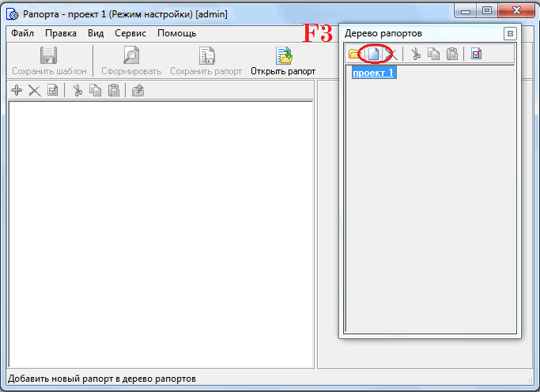Open the Файл menu
540x392 pixels.
(22, 33)
